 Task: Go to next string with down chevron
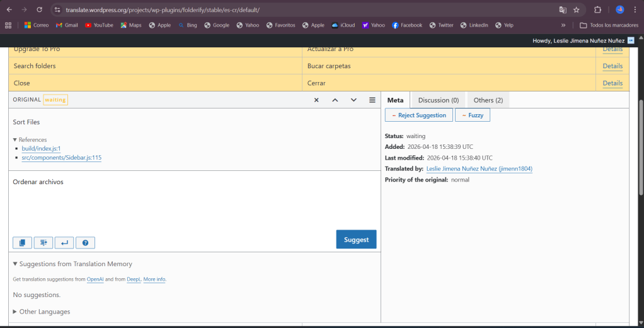[354, 100]
